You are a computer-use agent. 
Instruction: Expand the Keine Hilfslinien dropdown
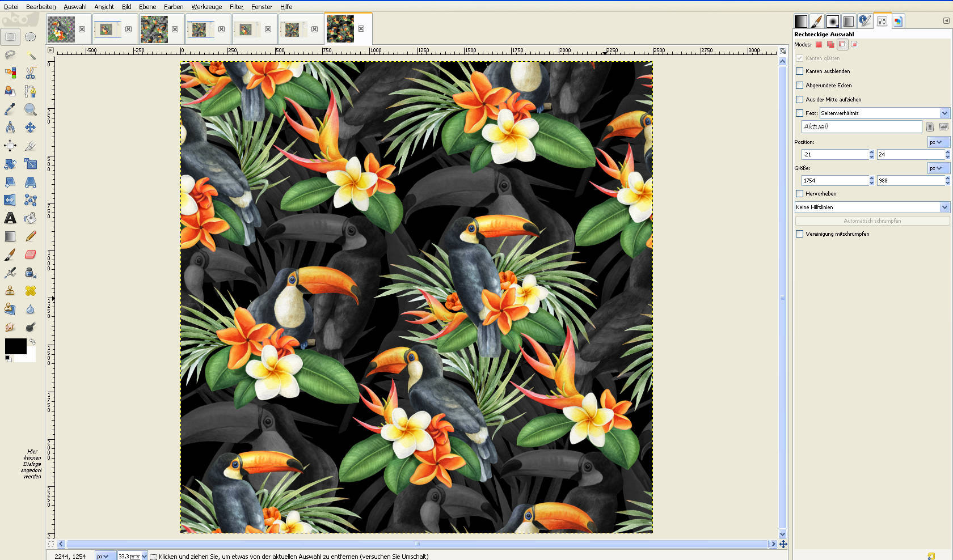pyautogui.click(x=872, y=207)
